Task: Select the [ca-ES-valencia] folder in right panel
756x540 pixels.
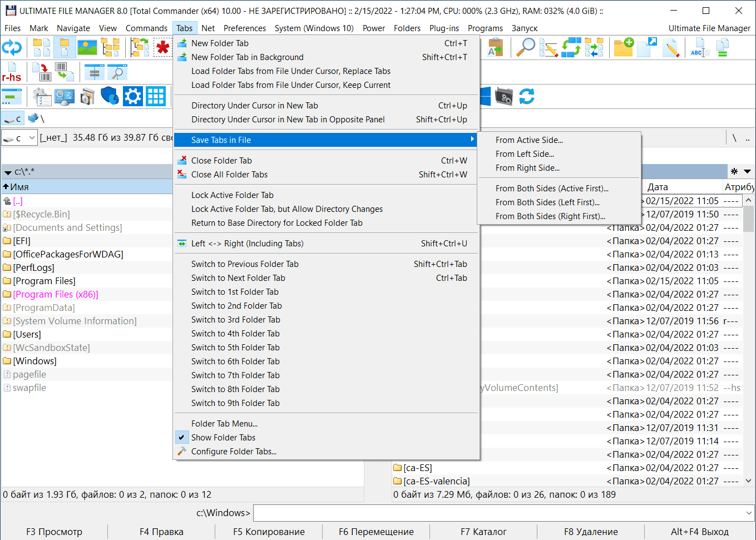Action: pyautogui.click(x=437, y=481)
